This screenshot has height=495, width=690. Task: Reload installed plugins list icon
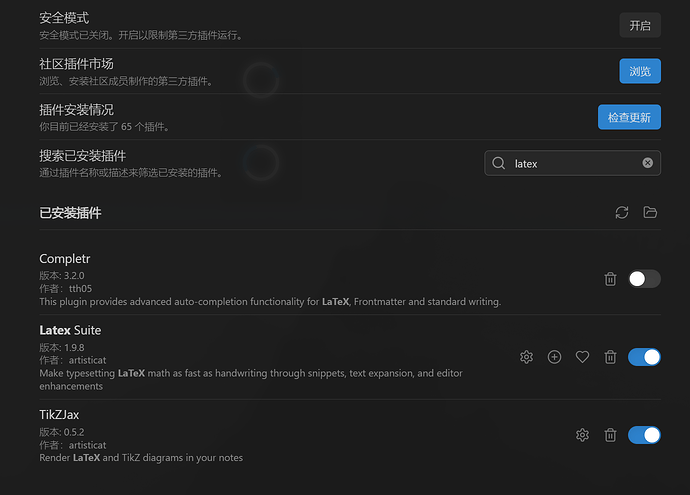click(622, 213)
